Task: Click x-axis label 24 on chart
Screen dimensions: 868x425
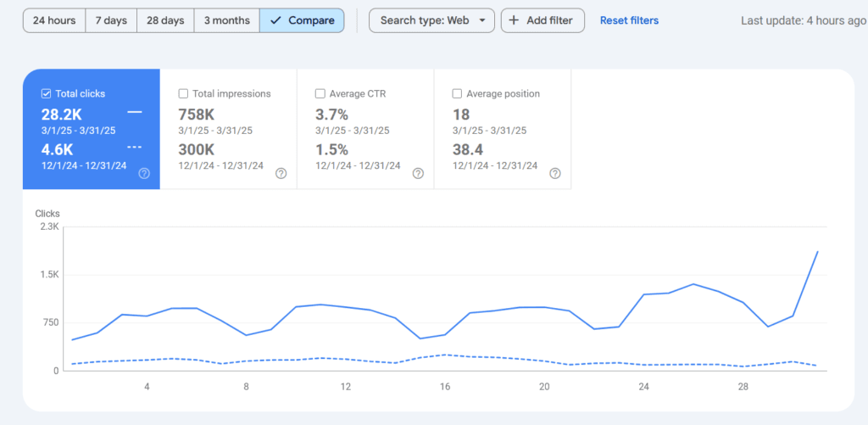Action: [x=644, y=386]
